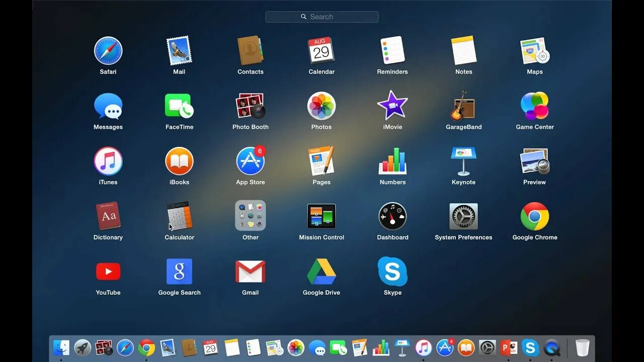
Task: Start FaceTime from the Launchpad grid
Action: [179, 106]
